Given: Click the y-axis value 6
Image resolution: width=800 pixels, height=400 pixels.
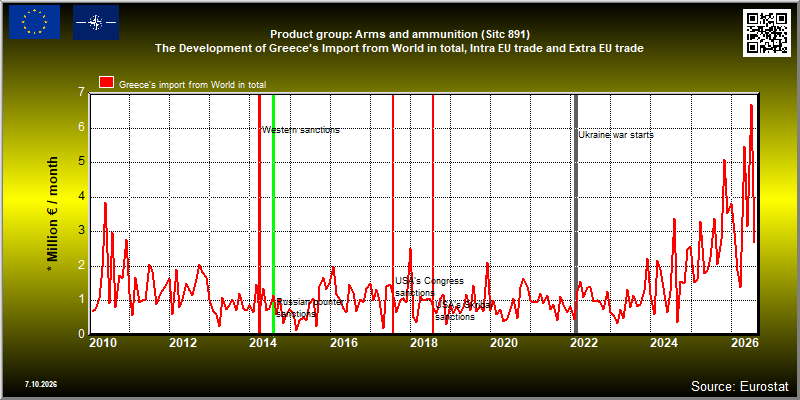Looking at the screenshot, I should tap(81, 128).
